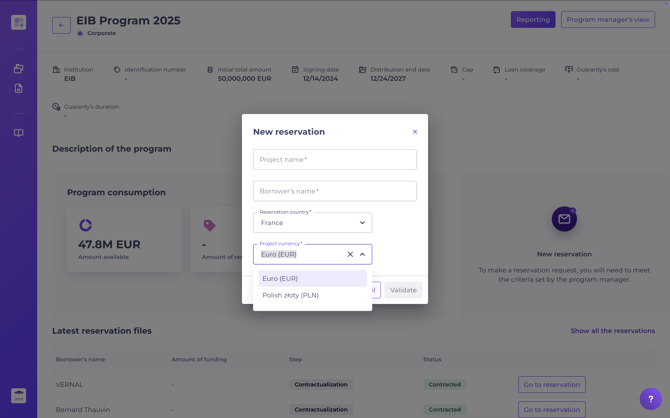Close the New reservation dialog
670x418 pixels.
pyautogui.click(x=414, y=132)
